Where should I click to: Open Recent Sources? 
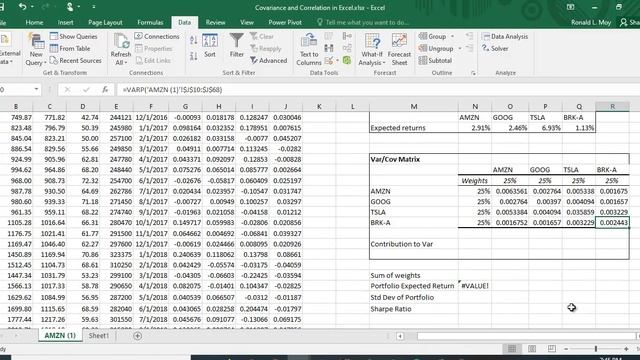click(x=76, y=60)
